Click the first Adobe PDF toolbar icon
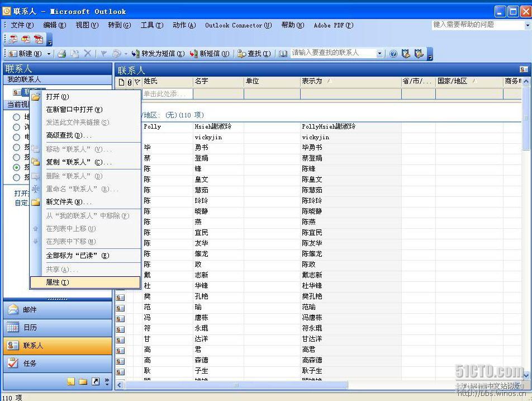Image resolution: width=532 pixels, height=401 pixels. pyautogui.click(x=13, y=39)
